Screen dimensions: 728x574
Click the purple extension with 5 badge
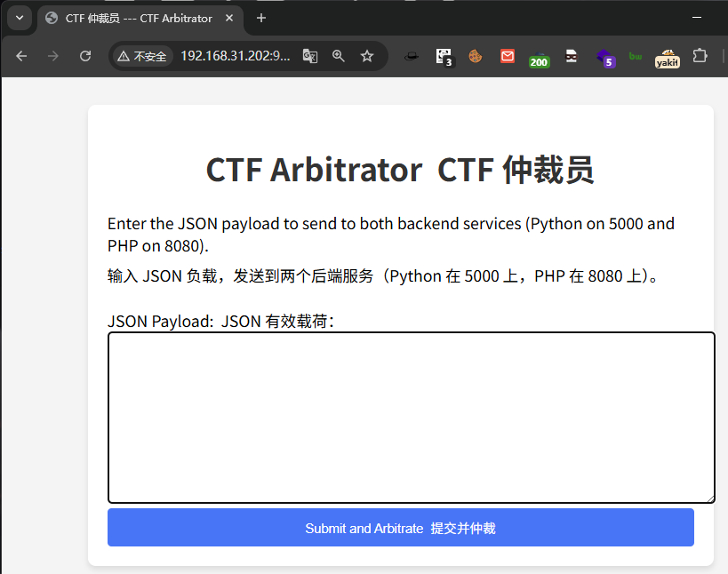[x=605, y=58]
